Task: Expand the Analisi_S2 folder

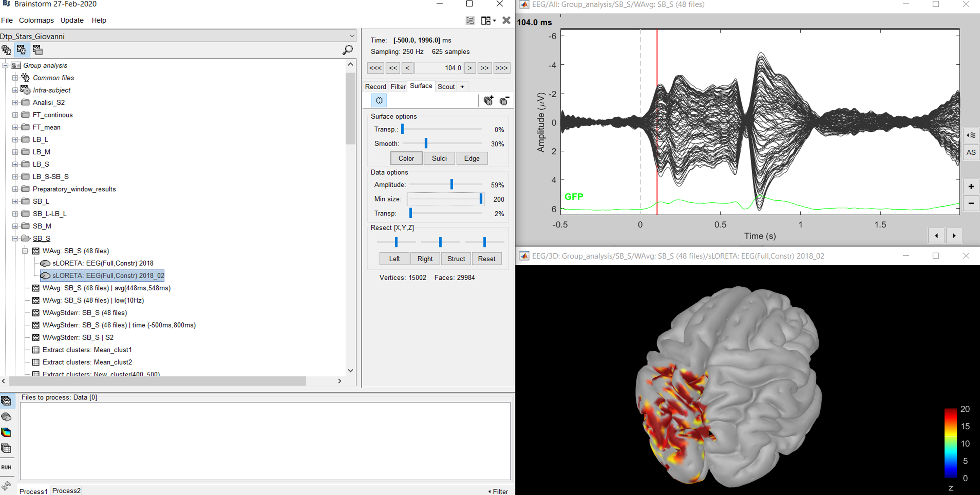Action: coord(15,103)
